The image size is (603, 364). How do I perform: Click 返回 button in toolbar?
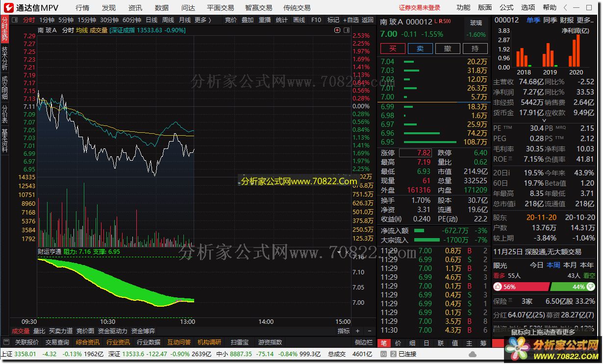click(368, 20)
